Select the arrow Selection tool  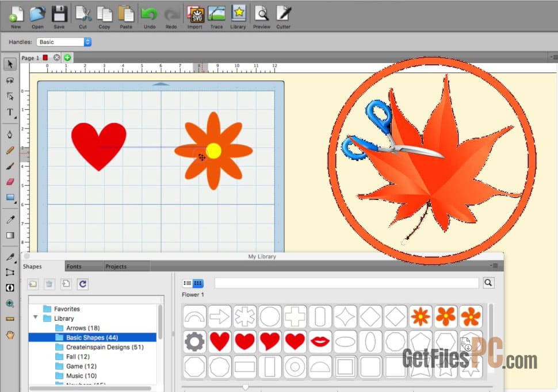[x=10, y=64]
